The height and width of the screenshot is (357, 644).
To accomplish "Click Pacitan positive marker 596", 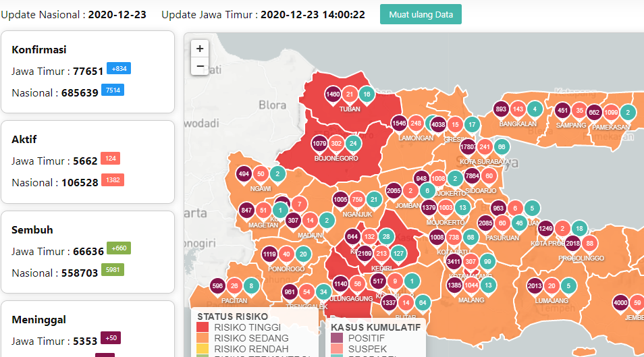I will click(217, 286).
